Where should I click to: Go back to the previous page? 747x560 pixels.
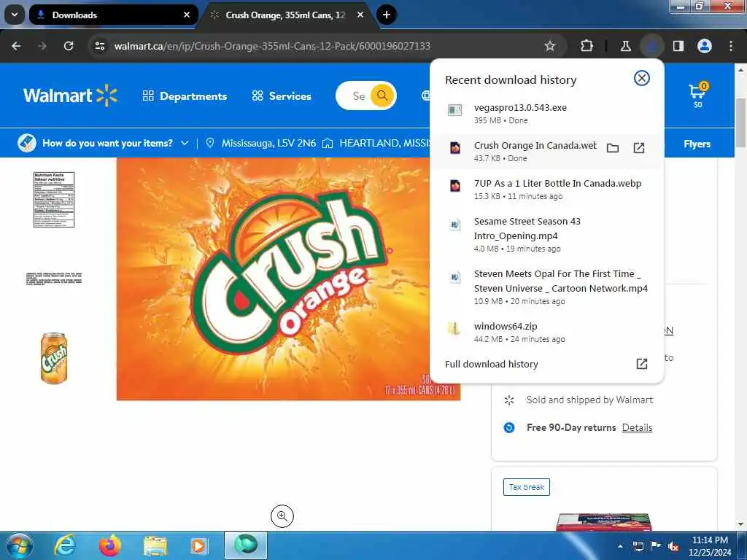point(16,46)
